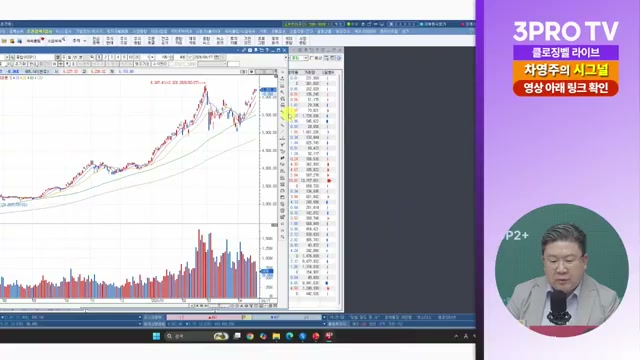
Task: Click the blue current-price tag on the price axis
Action: (268, 90)
